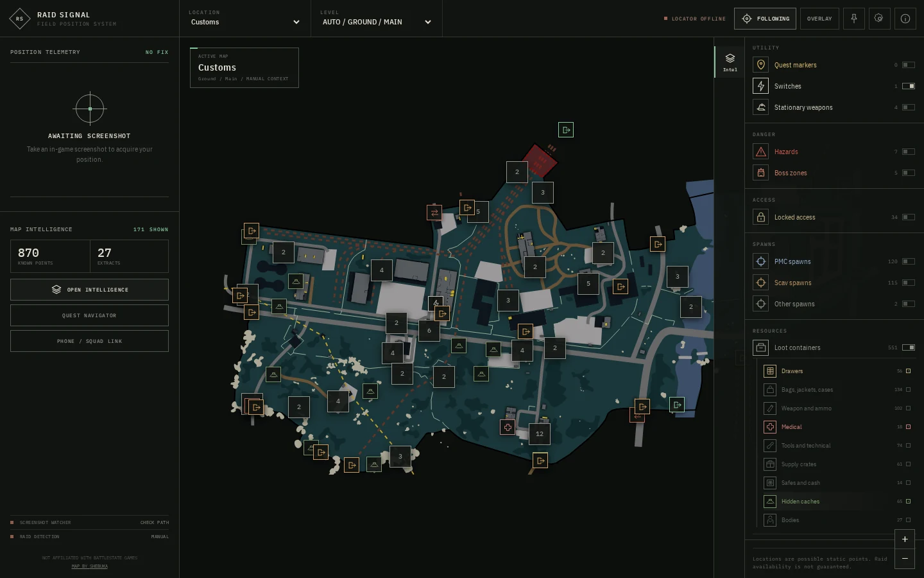Click the Boss zones icon
The width and height of the screenshot is (924, 578).
tap(761, 173)
